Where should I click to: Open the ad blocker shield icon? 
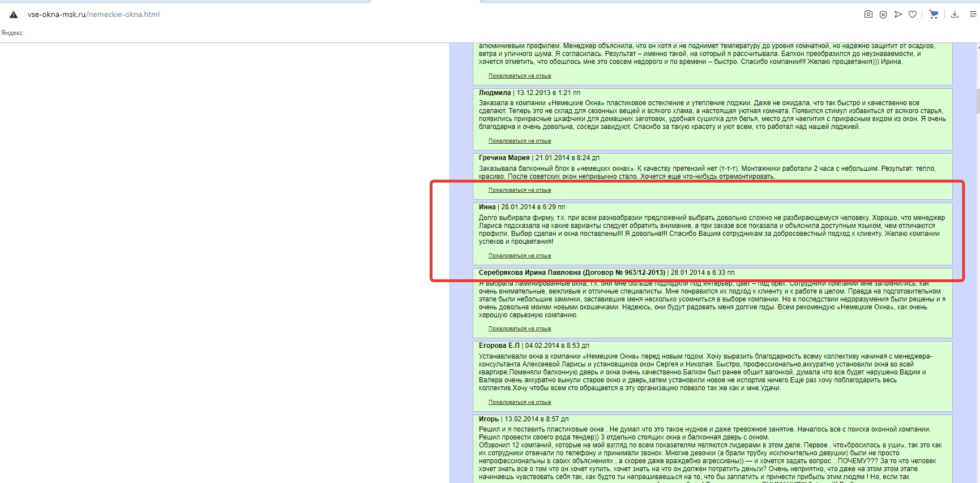(883, 14)
